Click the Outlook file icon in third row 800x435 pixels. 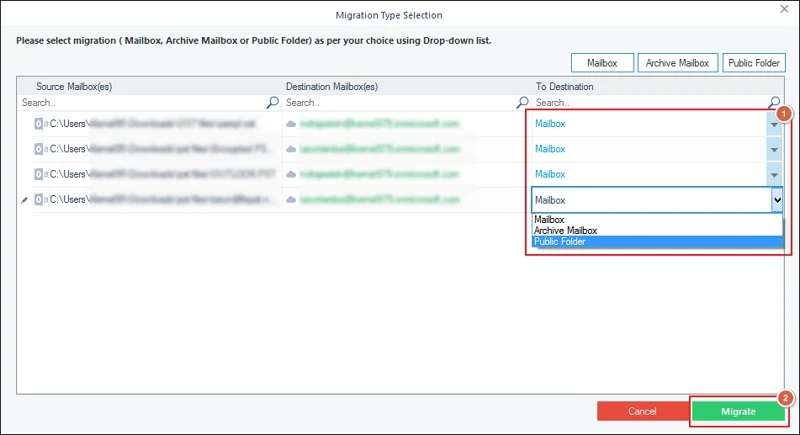pos(39,174)
